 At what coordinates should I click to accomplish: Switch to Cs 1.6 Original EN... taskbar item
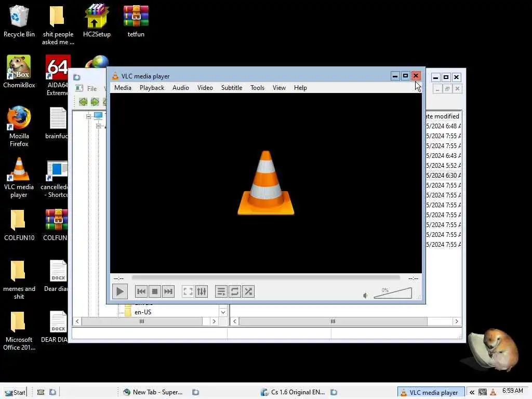coord(293,392)
